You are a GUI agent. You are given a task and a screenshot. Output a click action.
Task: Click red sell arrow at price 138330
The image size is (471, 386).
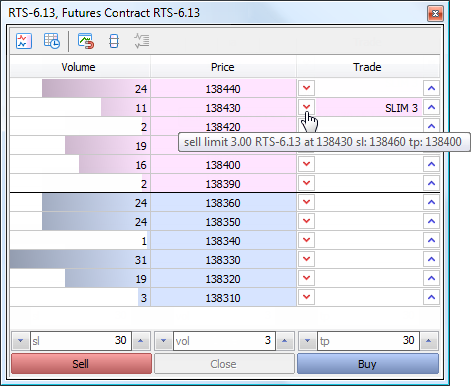(306, 259)
